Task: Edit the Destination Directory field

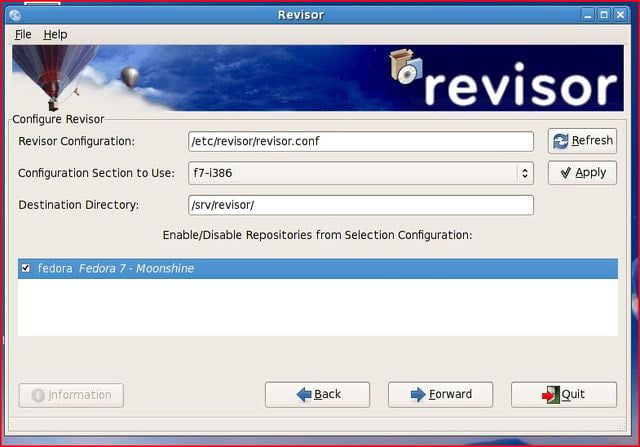Action: [361, 205]
